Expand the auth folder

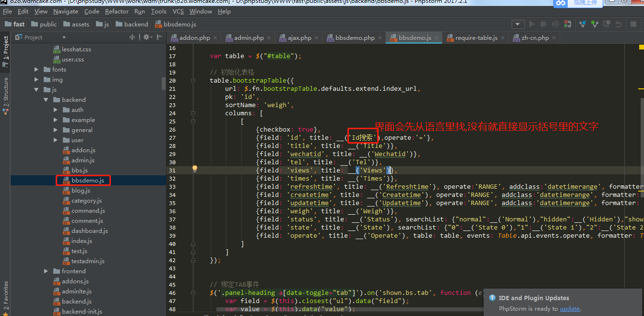coord(56,110)
